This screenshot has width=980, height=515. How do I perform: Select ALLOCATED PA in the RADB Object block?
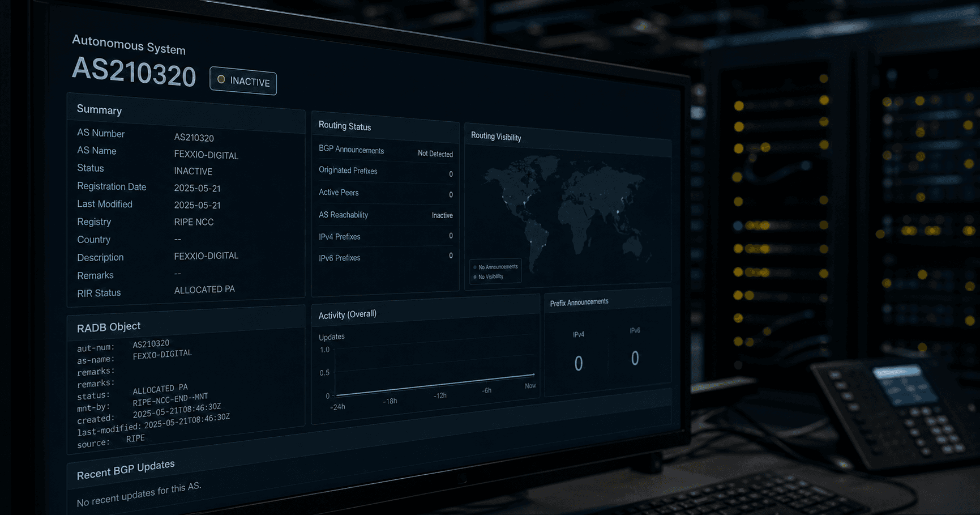tap(160, 389)
